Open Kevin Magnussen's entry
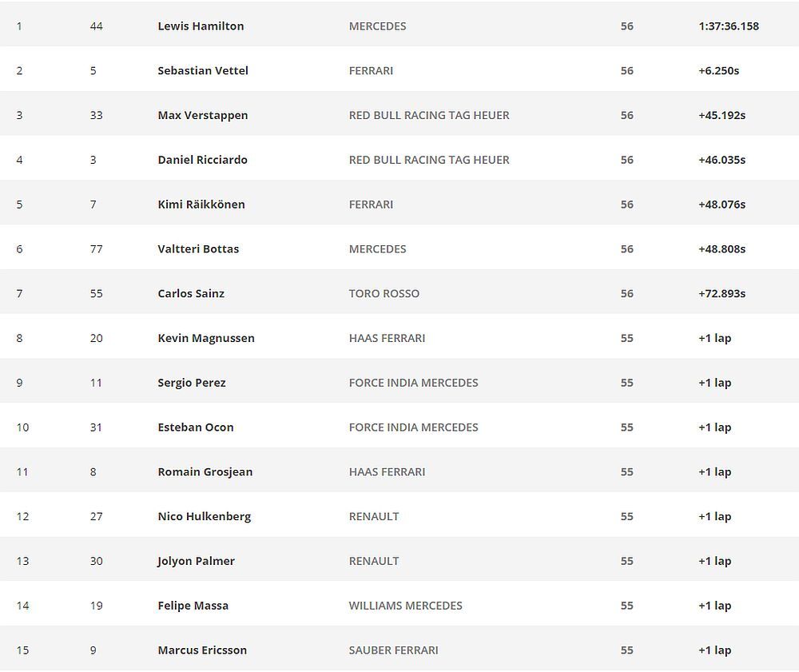 click(206, 338)
